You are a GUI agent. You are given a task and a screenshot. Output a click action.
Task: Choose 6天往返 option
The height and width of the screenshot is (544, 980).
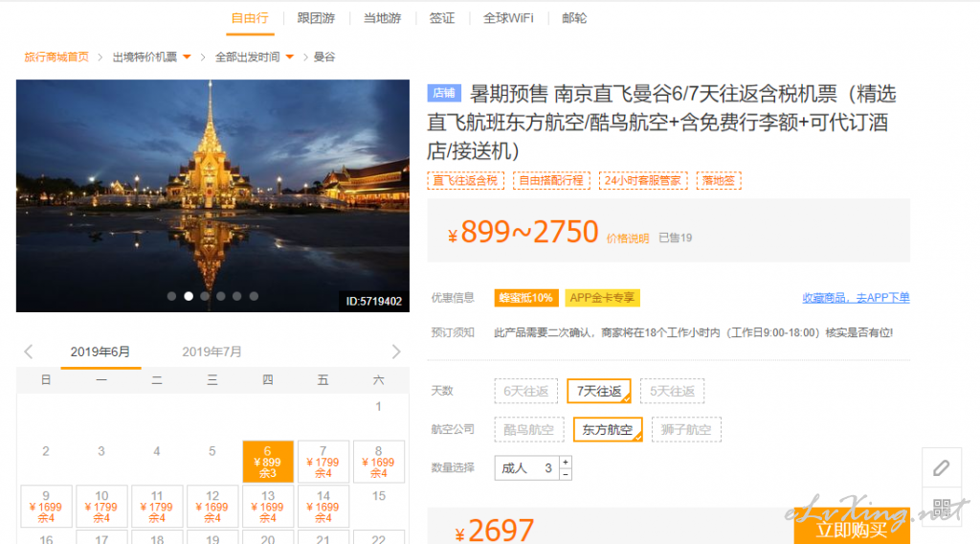pyautogui.click(x=525, y=392)
